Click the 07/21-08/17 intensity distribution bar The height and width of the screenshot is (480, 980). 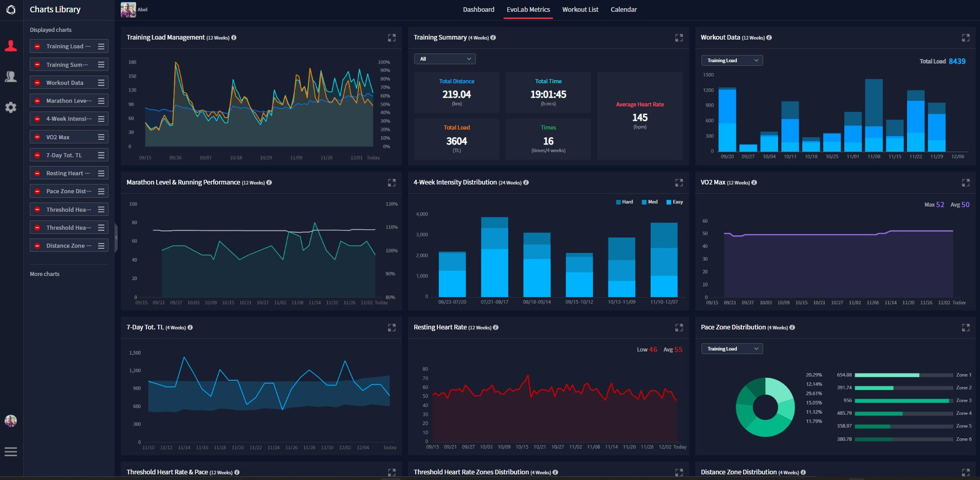(494, 257)
